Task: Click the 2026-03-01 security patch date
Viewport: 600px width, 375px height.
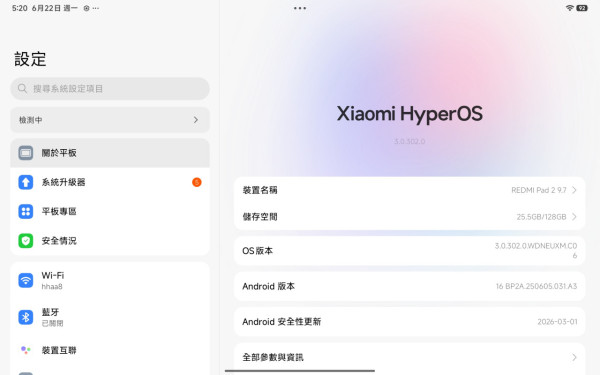Action: (x=557, y=321)
